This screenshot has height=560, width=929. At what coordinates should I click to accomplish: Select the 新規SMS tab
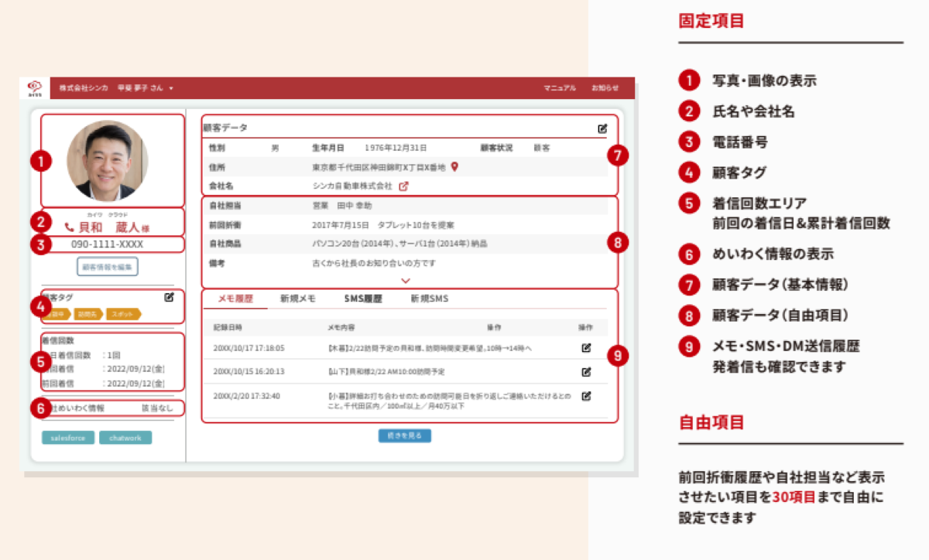tap(429, 299)
